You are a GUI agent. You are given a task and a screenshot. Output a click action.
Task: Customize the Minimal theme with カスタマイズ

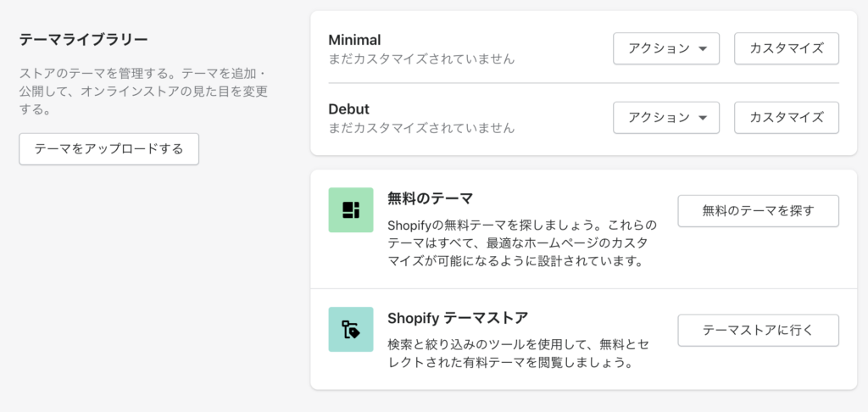click(786, 48)
